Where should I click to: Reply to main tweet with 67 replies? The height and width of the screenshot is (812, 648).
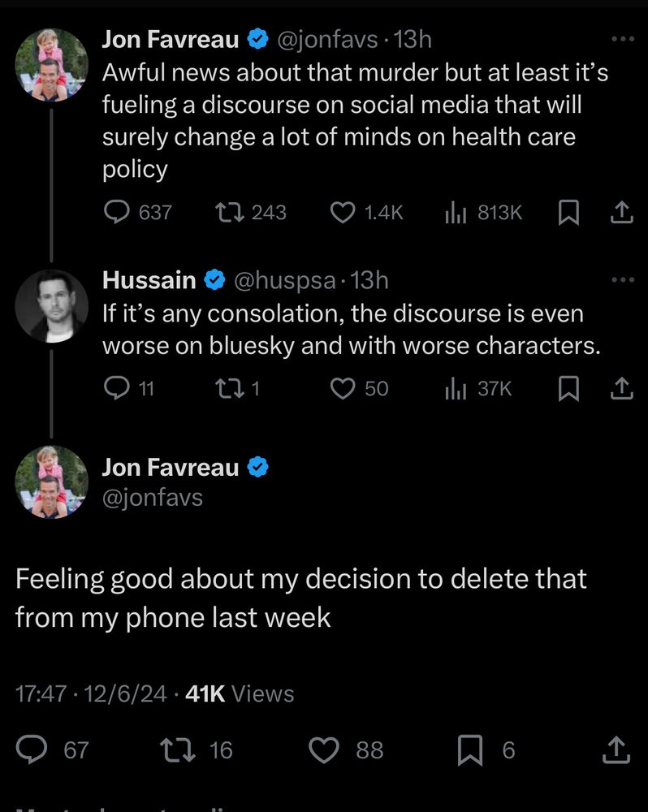tap(32, 749)
